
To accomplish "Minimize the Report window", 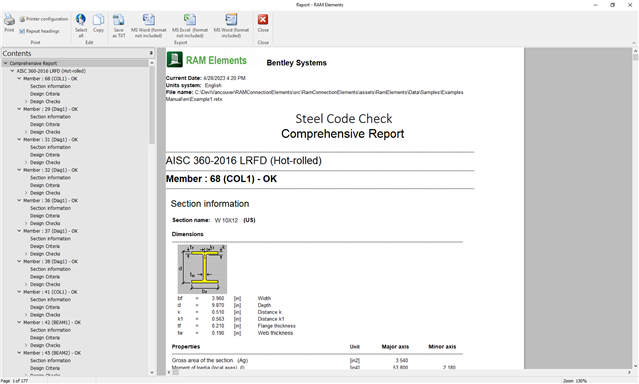I will point(595,5).
